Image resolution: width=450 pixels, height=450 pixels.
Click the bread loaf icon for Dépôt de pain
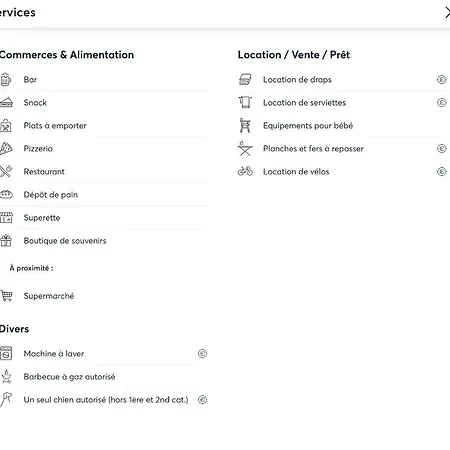[6, 194]
